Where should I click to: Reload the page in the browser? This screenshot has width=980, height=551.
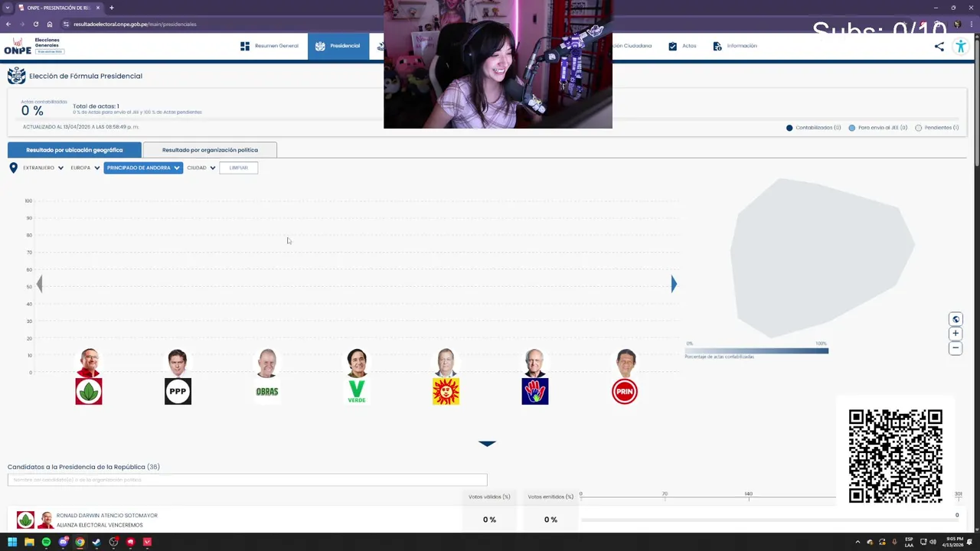point(35,24)
